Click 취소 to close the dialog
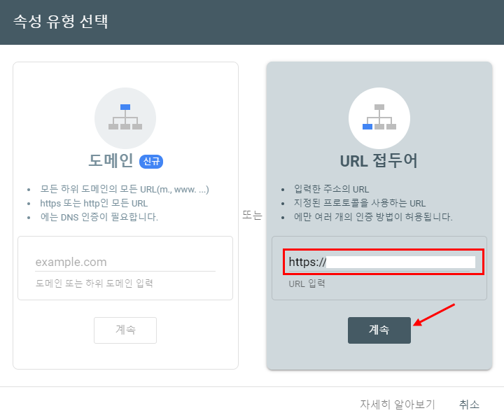Screen dimensions: 504x420 point(469,405)
